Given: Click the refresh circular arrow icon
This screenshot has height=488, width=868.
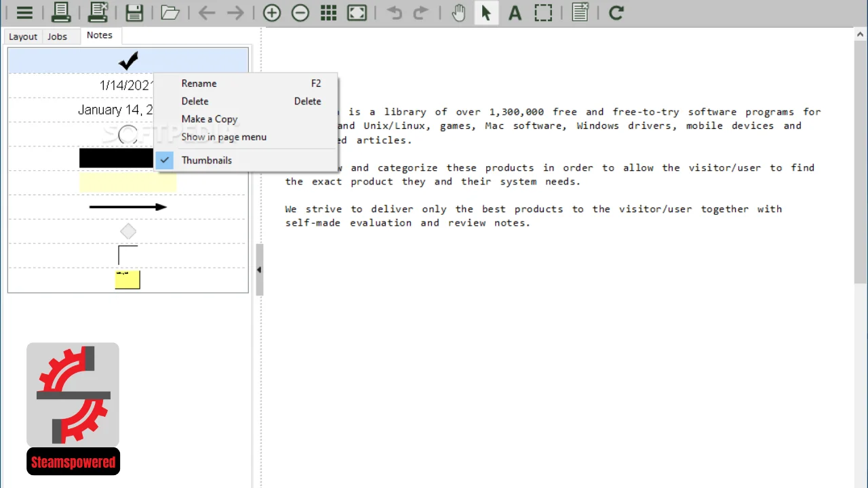Looking at the screenshot, I should 616,12.
